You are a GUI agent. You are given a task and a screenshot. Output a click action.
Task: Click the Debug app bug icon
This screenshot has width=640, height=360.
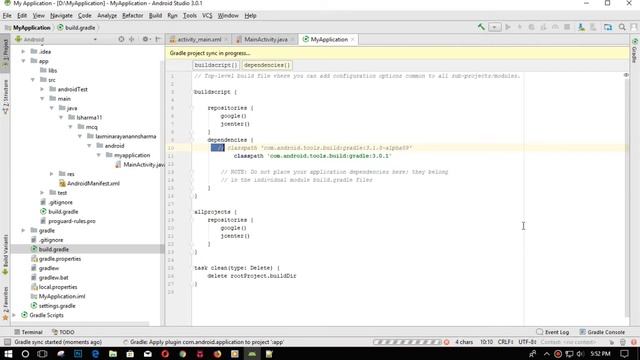tap(531, 27)
